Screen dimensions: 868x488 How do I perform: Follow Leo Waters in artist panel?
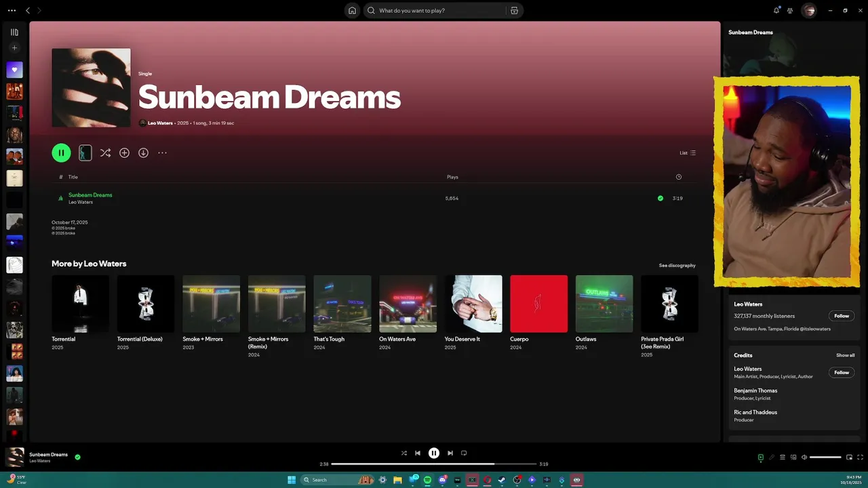pyautogui.click(x=842, y=316)
